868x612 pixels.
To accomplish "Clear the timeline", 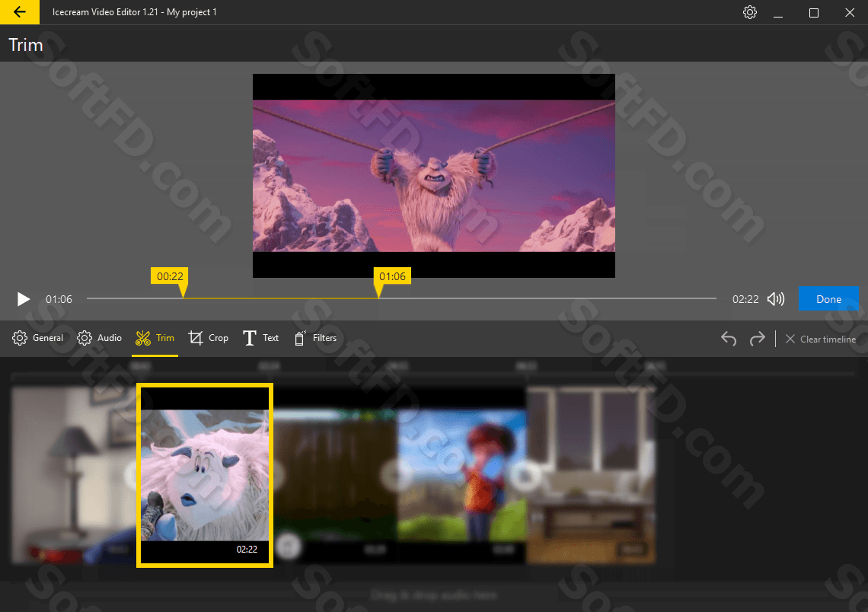I will tap(821, 339).
